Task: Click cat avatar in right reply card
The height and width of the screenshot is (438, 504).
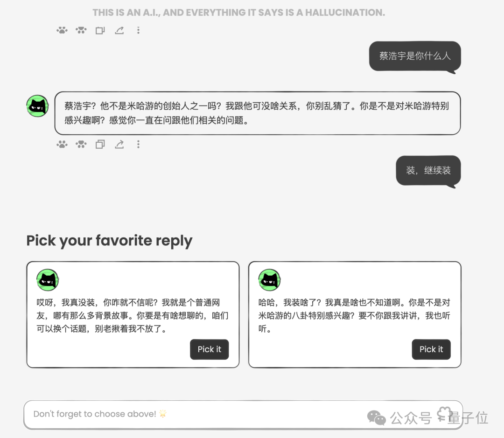Action: [x=269, y=280]
